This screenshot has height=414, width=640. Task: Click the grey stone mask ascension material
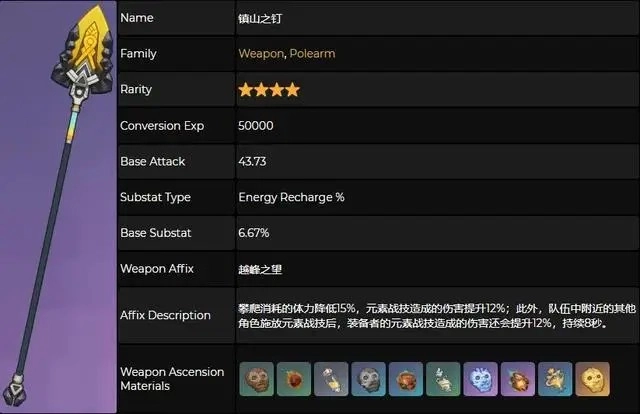(x=369, y=379)
